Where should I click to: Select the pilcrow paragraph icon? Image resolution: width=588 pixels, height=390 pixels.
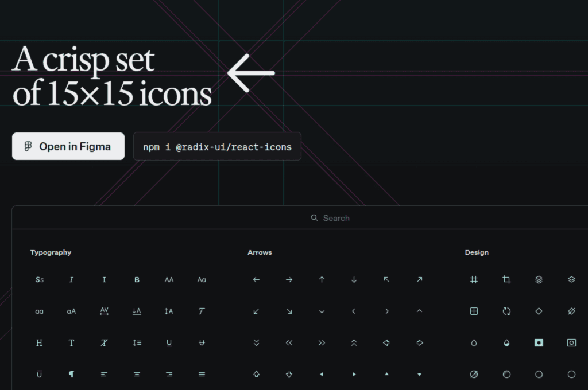click(x=71, y=374)
